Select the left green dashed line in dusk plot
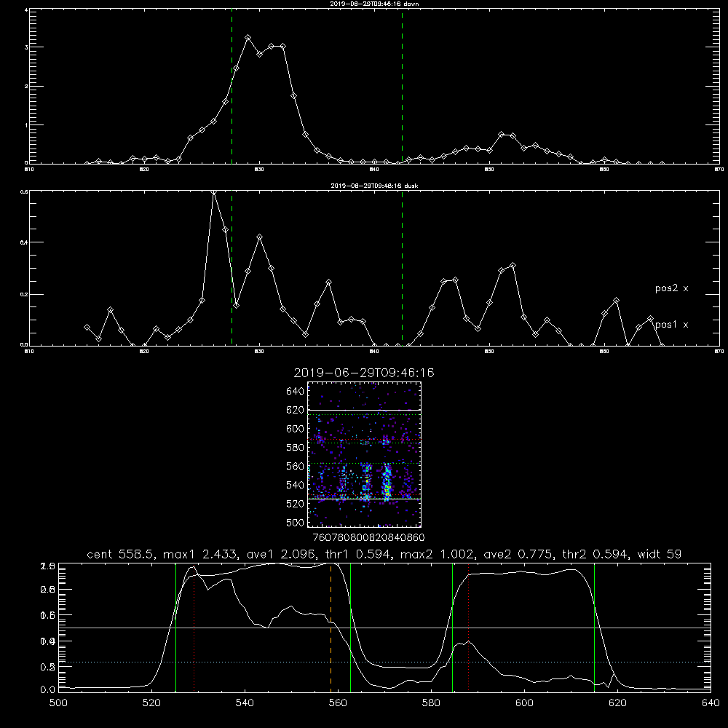The height and width of the screenshot is (728, 728). [232, 269]
